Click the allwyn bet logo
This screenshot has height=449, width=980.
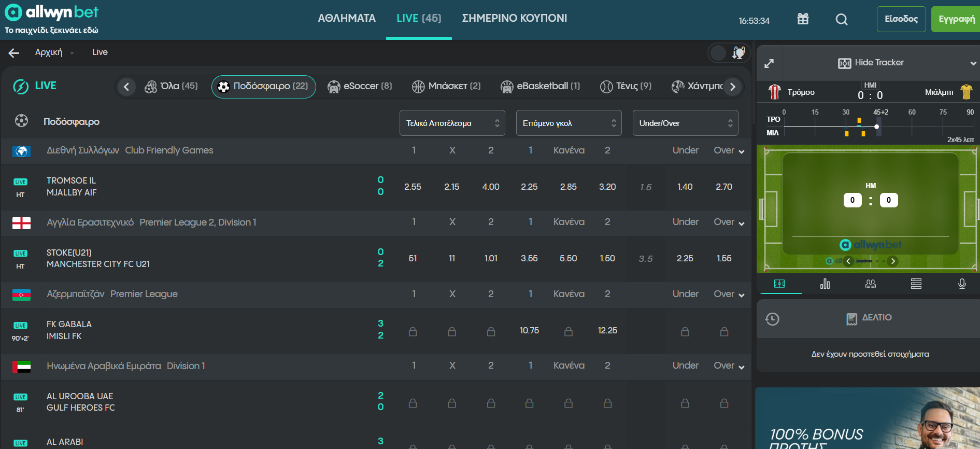click(x=51, y=12)
